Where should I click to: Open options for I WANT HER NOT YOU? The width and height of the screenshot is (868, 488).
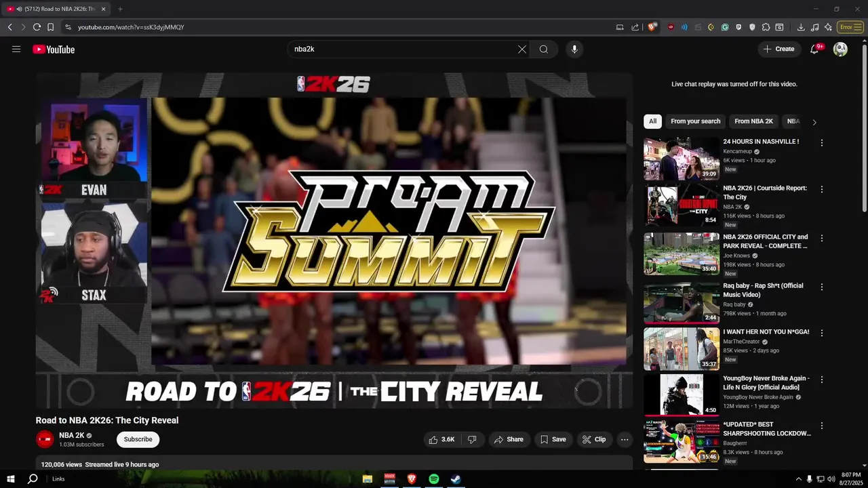click(x=821, y=333)
